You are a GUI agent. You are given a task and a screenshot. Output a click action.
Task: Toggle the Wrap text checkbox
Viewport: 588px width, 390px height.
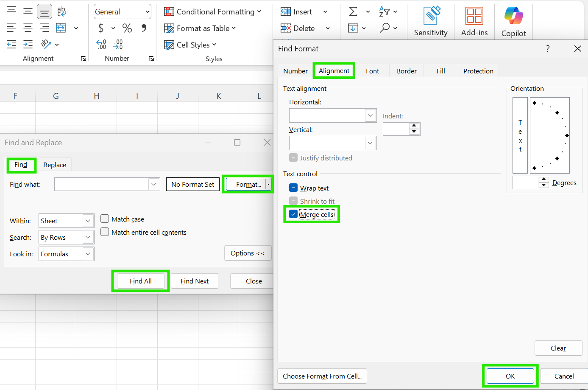tap(293, 188)
